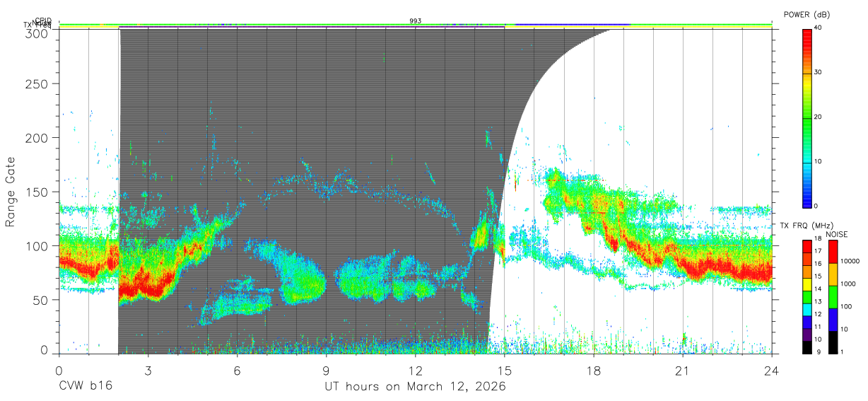
Task: Click the 20 label on power scale
Action: 818,117
